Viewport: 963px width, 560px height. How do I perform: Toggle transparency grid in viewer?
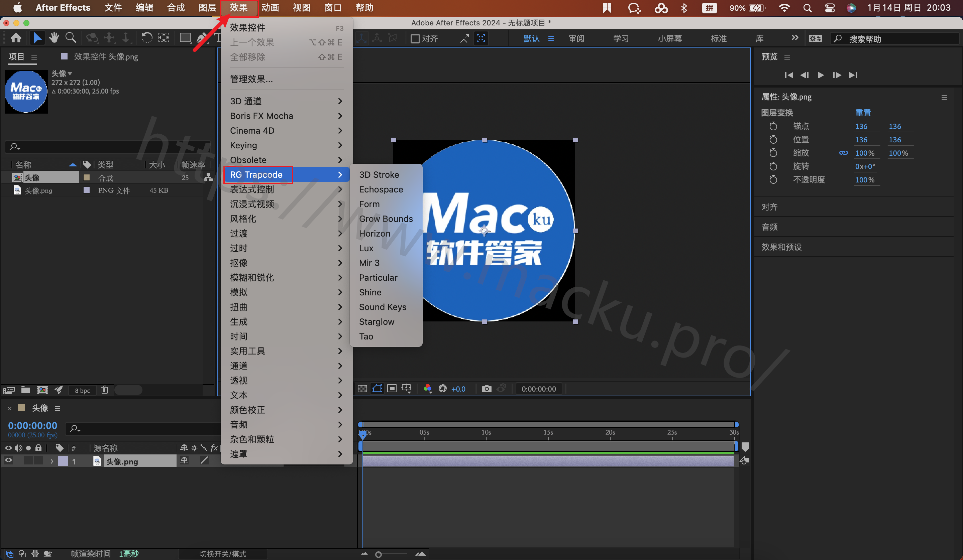click(362, 389)
